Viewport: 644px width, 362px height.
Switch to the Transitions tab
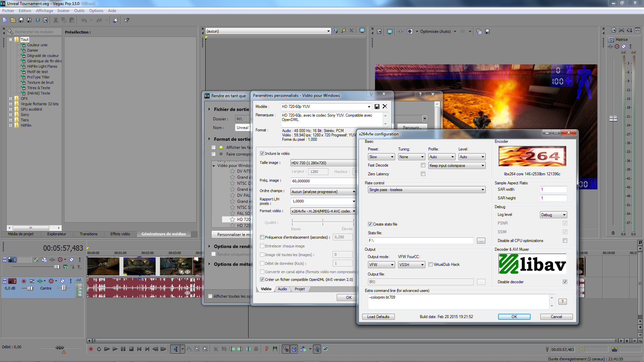pyautogui.click(x=89, y=234)
